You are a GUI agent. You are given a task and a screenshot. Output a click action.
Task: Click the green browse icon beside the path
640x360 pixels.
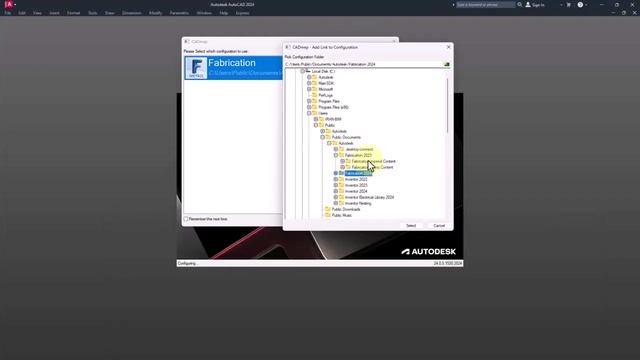pyautogui.click(x=447, y=64)
